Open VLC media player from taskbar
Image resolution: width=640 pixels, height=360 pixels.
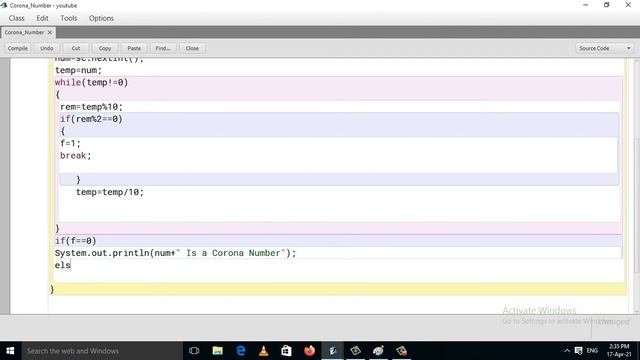point(264,351)
